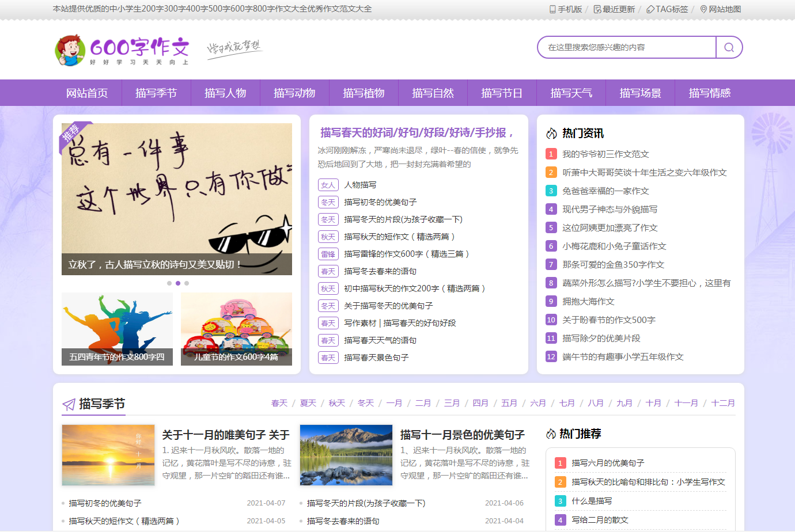Click the 雷锋 tag badge
The width and height of the screenshot is (795, 532).
coord(328,254)
